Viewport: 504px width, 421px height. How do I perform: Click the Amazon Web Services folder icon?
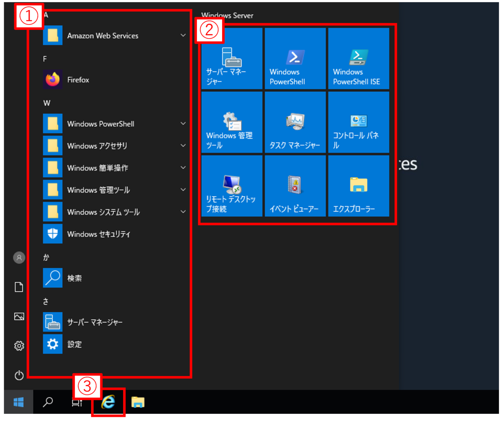52,36
